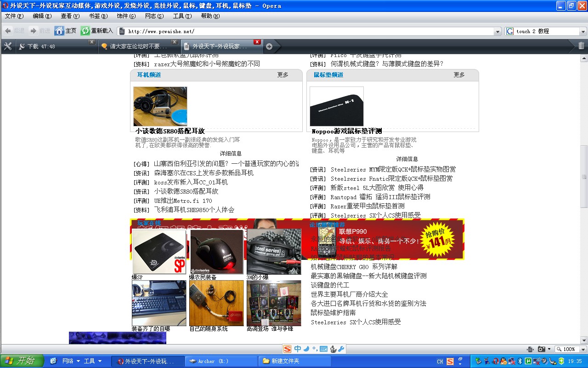Image resolution: width=588 pixels, height=368 pixels.
Task: Open the 高调登场 谁与争锋 thumbnail
Action: coord(274,303)
